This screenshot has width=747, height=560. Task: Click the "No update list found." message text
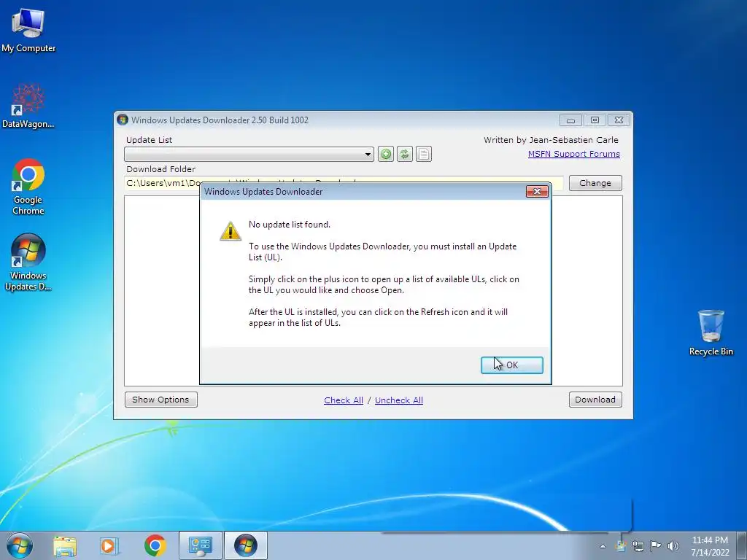289,225
